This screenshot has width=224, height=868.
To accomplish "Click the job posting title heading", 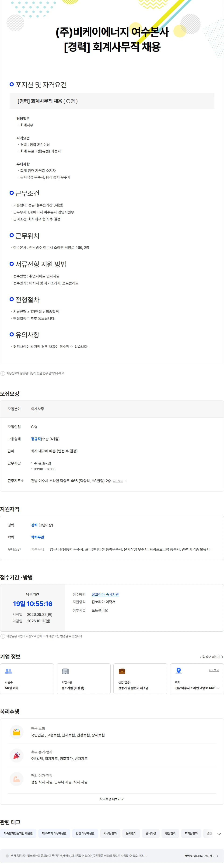I will (x=112, y=39).
